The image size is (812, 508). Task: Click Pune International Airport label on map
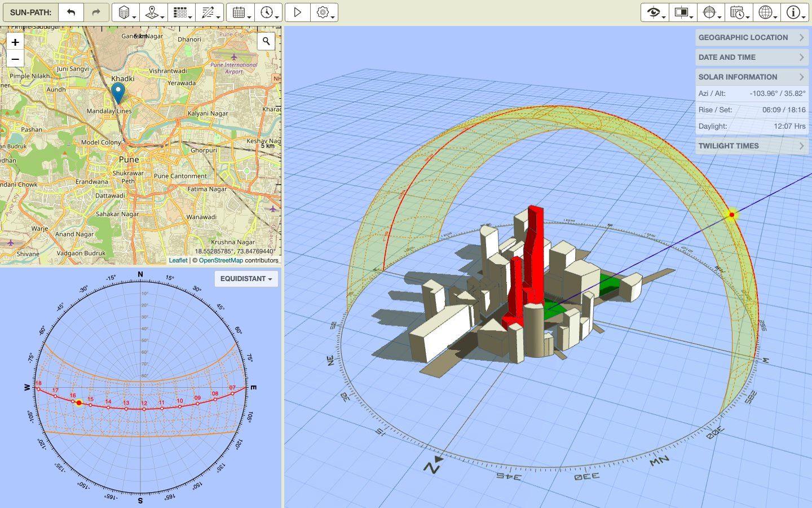tap(233, 68)
